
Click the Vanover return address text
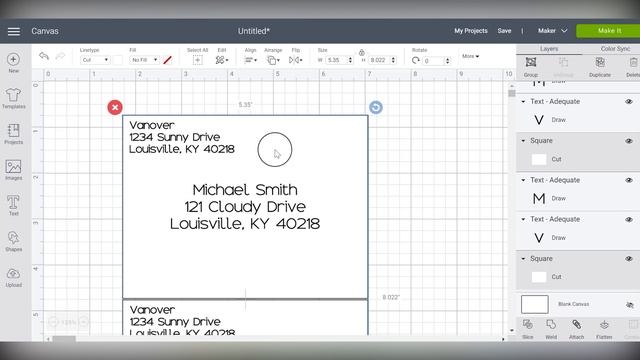182,137
